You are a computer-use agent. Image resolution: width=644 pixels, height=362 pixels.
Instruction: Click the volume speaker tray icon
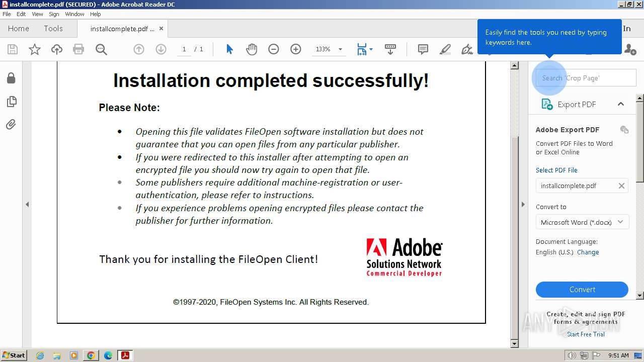pos(572,355)
